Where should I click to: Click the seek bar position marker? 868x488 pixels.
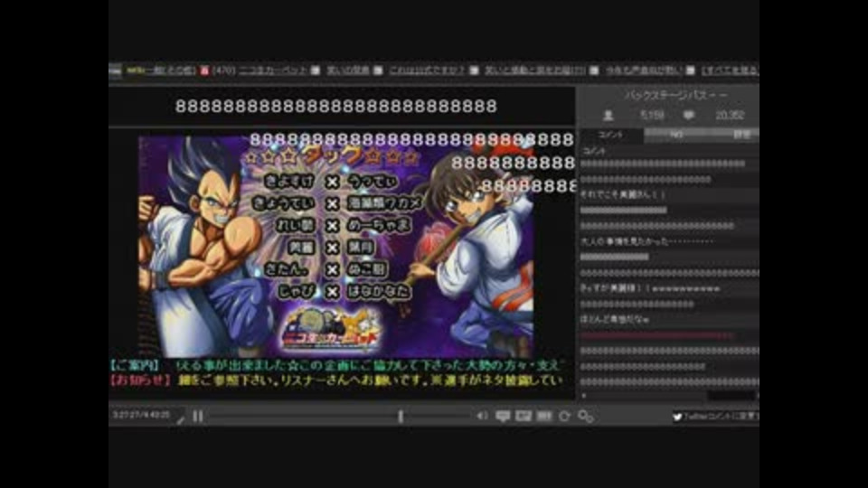click(x=401, y=416)
